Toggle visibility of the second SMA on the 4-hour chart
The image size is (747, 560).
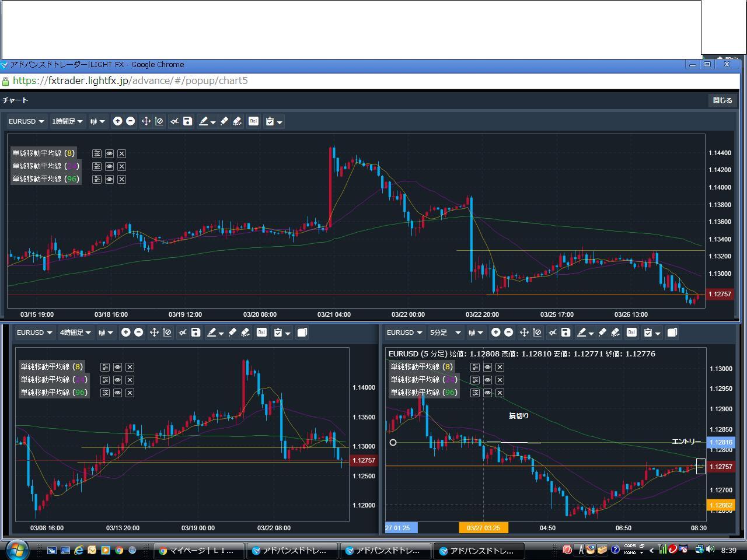click(x=117, y=380)
